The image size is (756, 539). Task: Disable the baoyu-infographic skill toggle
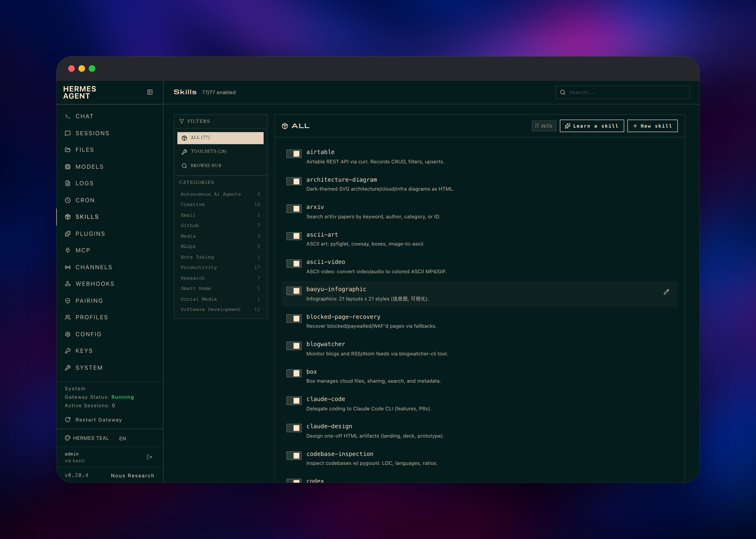[294, 291]
